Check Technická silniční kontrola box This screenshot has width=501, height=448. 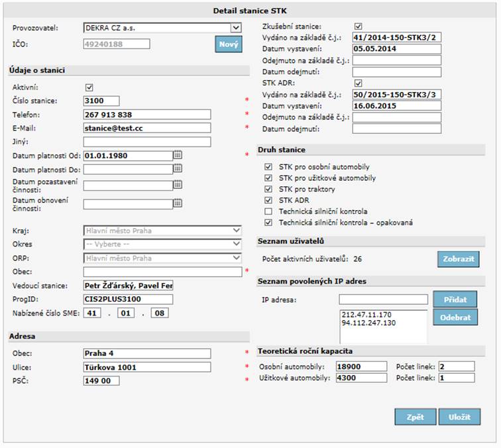tap(268, 211)
